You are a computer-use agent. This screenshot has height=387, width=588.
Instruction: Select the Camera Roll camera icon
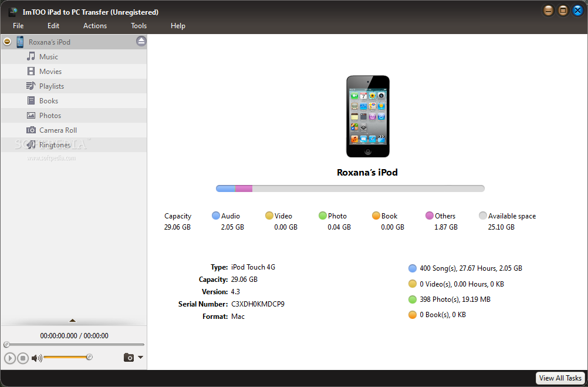pyautogui.click(x=31, y=130)
